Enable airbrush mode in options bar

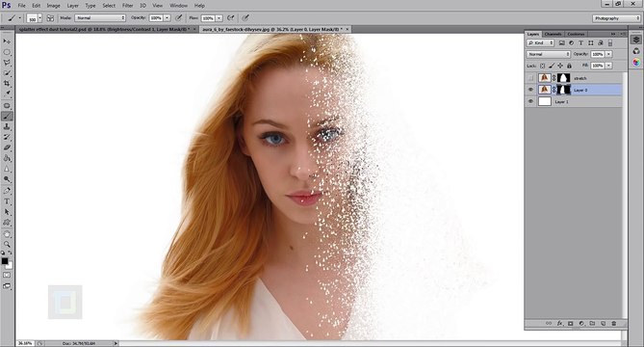(x=231, y=18)
